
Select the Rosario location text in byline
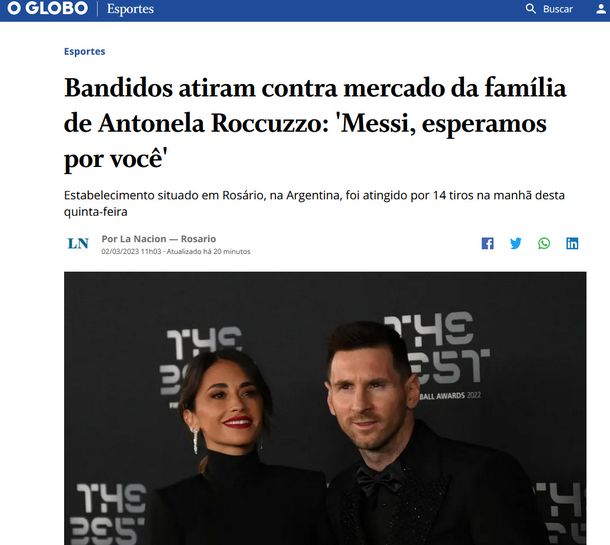(x=198, y=239)
